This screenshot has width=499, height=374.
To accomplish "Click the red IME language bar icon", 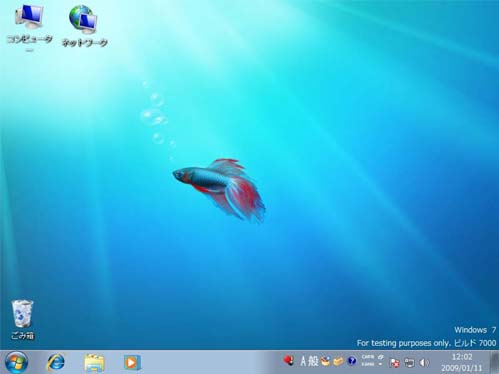I will click(x=289, y=361).
